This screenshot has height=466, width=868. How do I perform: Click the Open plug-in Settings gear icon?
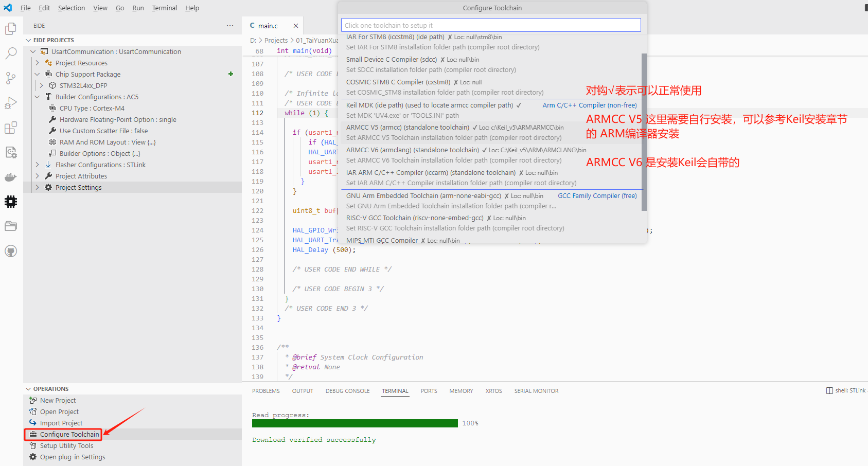click(x=33, y=457)
